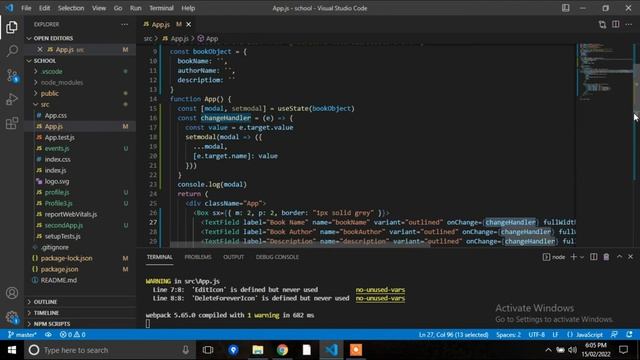Switch to the Debug Console tab
640x360 pixels.
point(277,257)
